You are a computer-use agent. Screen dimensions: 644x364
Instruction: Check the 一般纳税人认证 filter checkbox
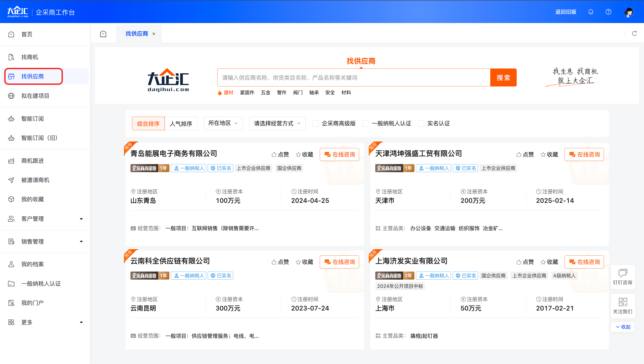click(365, 123)
